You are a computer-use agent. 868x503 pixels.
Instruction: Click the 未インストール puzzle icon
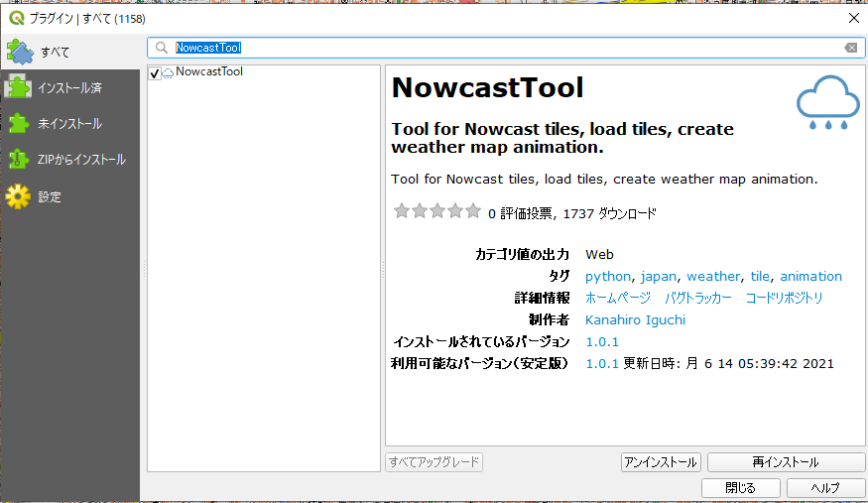[x=18, y=123]
